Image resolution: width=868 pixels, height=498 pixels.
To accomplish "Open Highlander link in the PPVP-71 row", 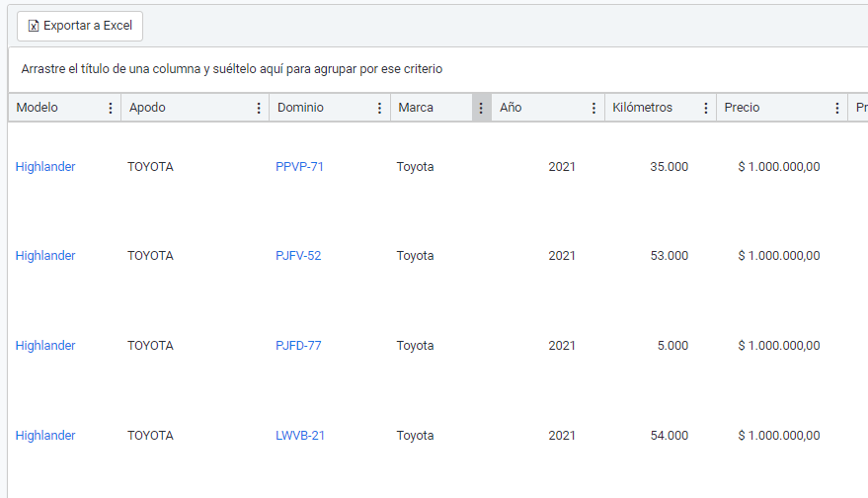I will click(x=45, y=167).
